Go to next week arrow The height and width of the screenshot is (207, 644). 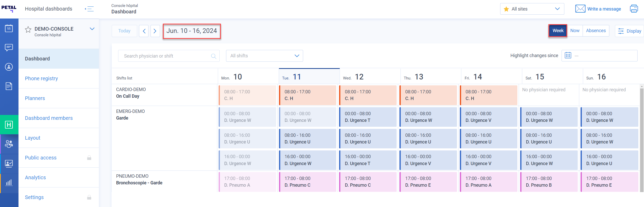[x=155, y=31]
